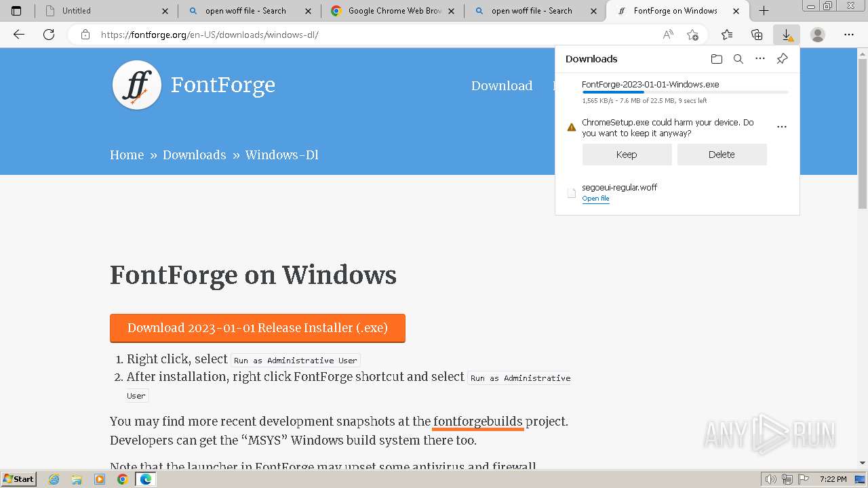The width and height of the screenshot is (868, 488).
Task: Click the taskbar clock showing 7:22 PM
Action: [x=833, y=479]
